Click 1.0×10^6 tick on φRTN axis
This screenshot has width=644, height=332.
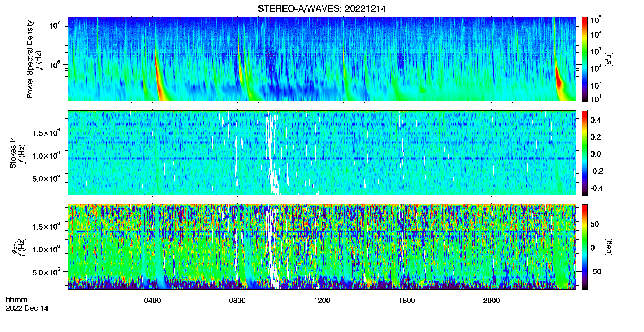point(46,249)
